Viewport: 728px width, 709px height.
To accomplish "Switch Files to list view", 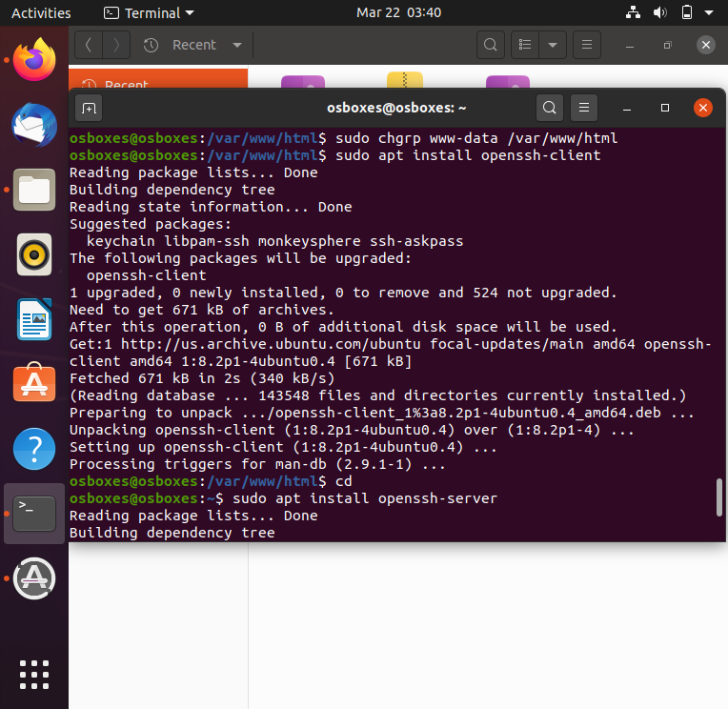I will tap(525, 45).
